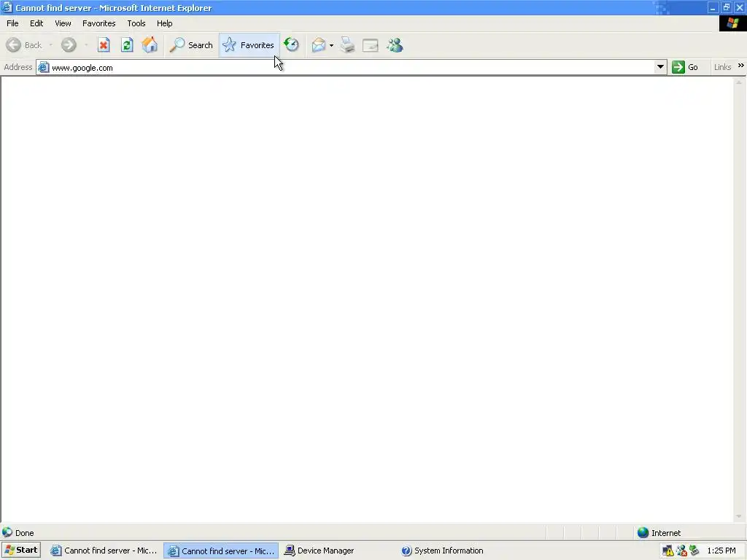Open the Edit menu

tap(36, 23)
